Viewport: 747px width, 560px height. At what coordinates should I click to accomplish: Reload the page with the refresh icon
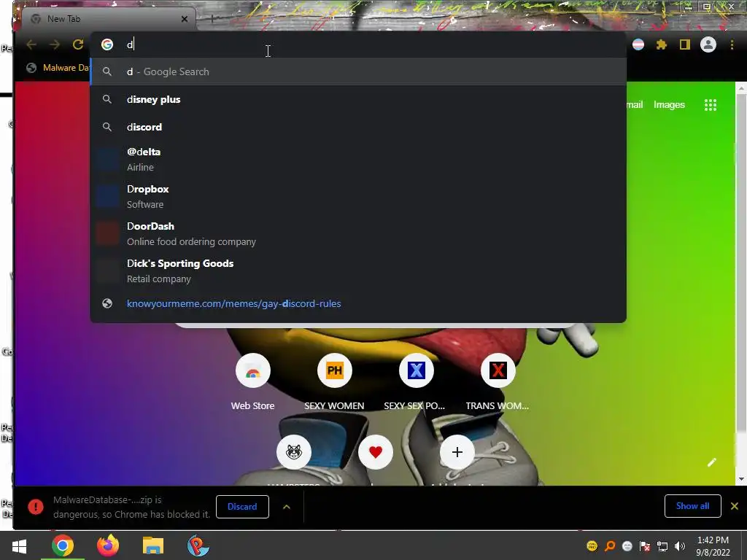(78, 44)
